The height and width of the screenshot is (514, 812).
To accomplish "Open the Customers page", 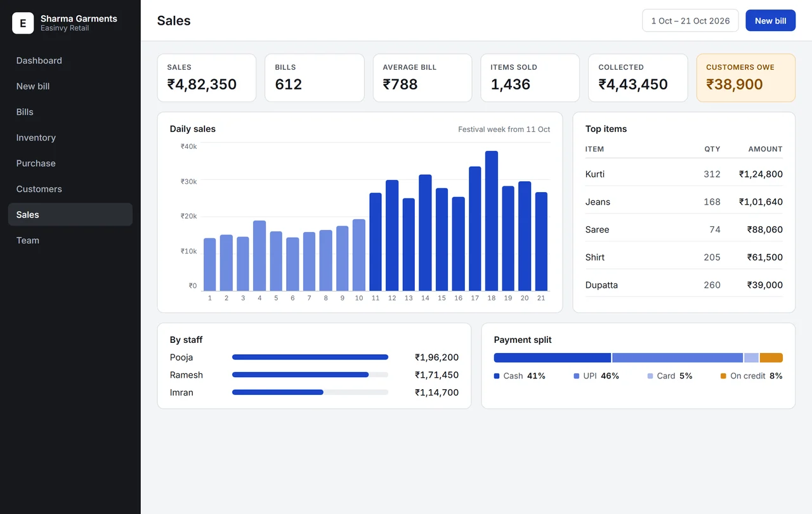I will tap(70, 189).
